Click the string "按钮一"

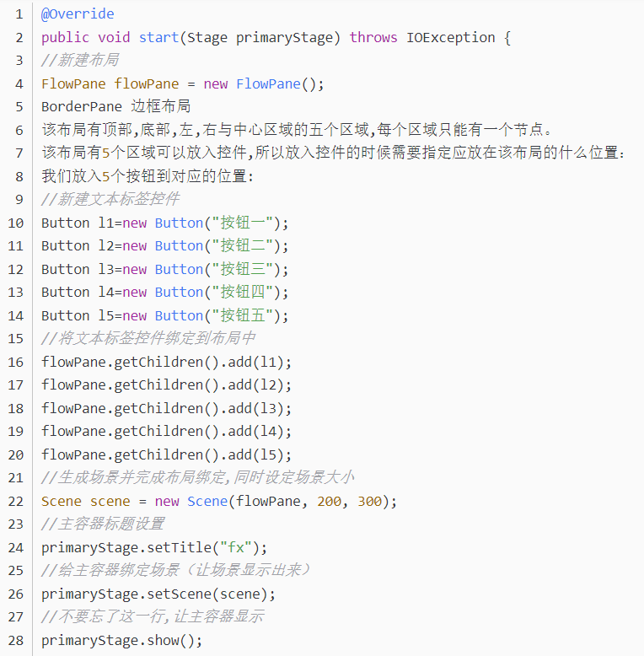(244, 223)
